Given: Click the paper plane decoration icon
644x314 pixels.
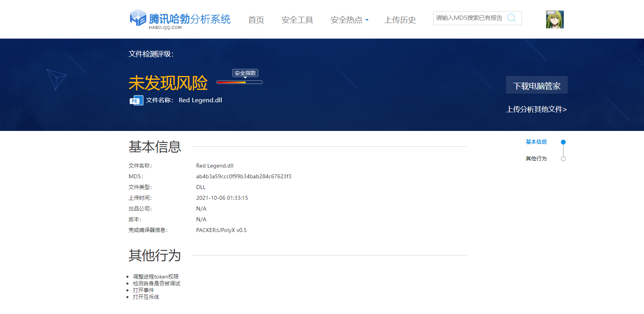Looking at the screenshot, I should pos(56,79).
